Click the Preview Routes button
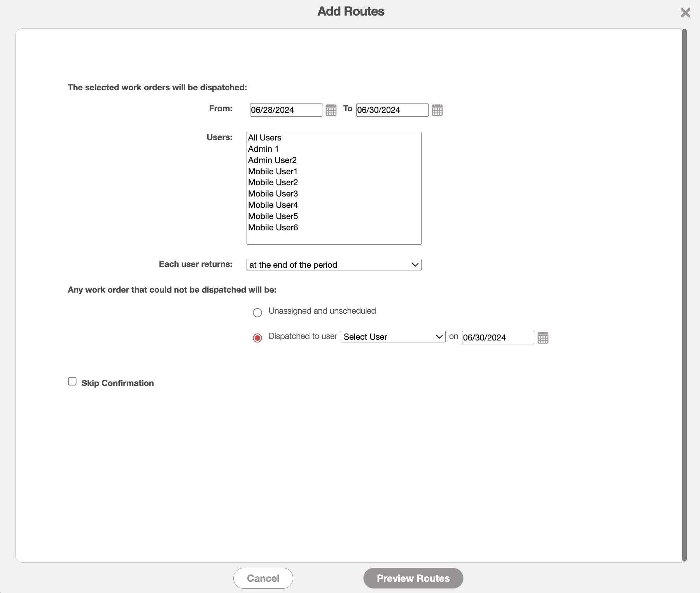Image resolution: width=700 pixels, height=593 pixels. point(413,578)
